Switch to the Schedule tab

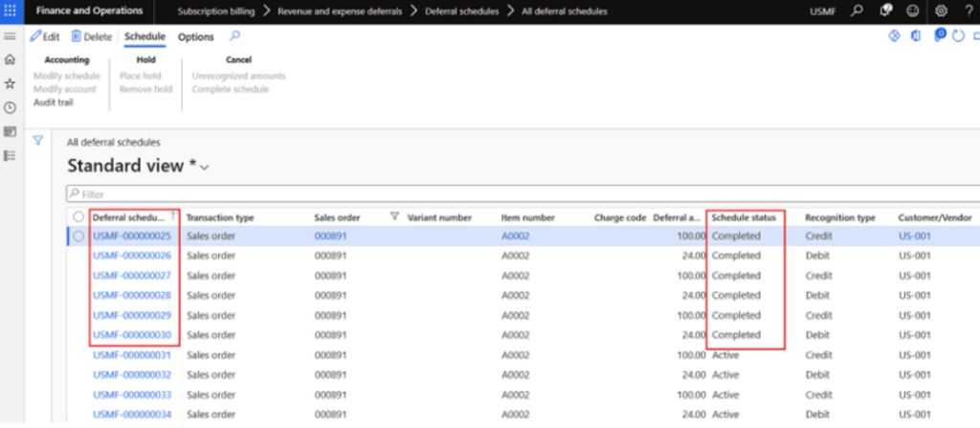145,36
